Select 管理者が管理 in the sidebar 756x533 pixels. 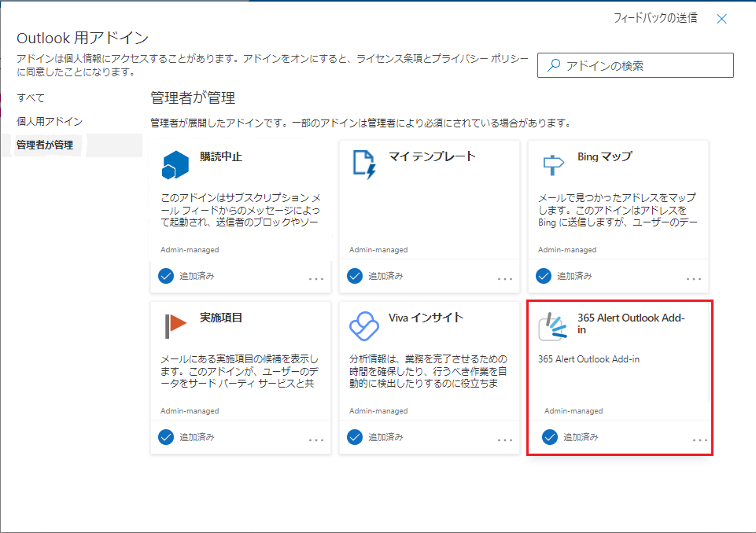pyautogui.click(x=45, y=145)
